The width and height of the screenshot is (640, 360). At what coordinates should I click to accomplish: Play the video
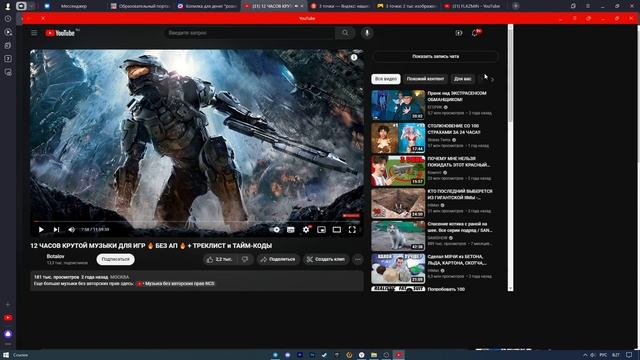coord(41,230)
